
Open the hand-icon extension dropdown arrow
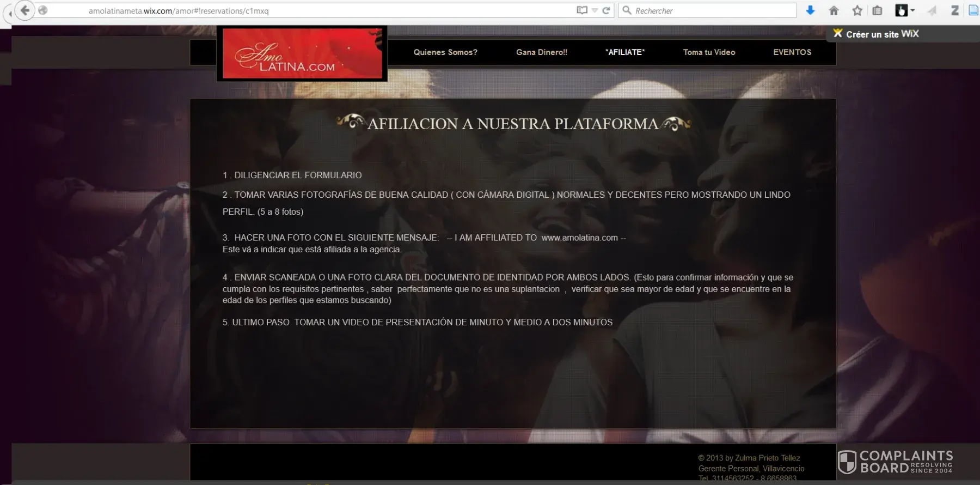[x=913, y=10]
